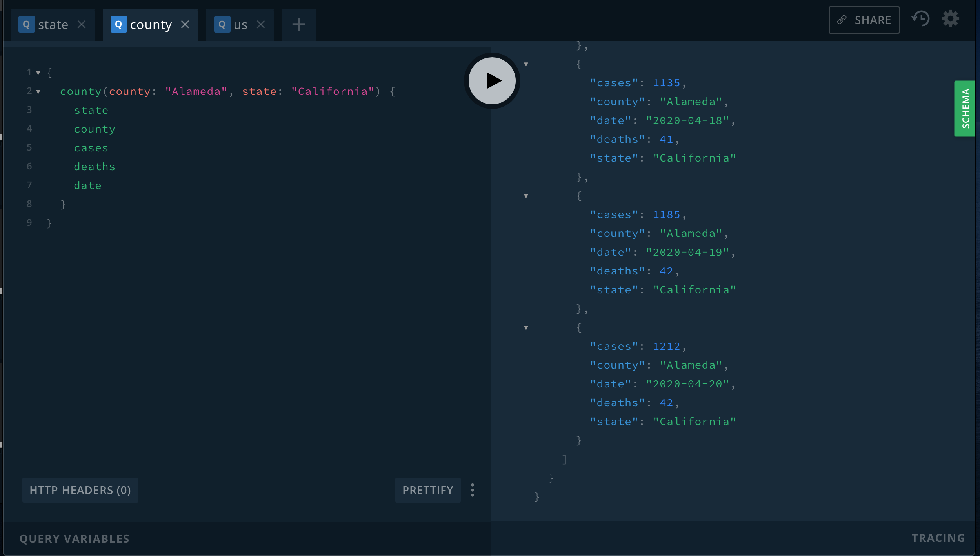This screenshot has height=556, width=980.
Task: Close the us tab
Action: click(261, 24)
